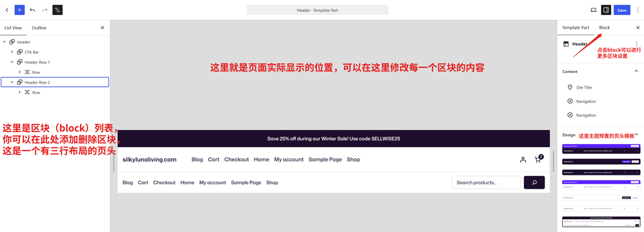Click the mini cart icon with badge 2

538,159
